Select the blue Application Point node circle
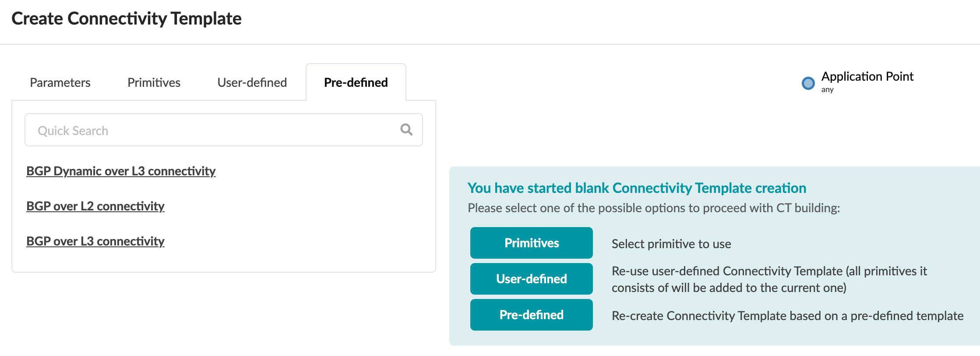Image resolution: width=980 pixels, height=356 pixels. pyautogui.click(x=808, y=83)
